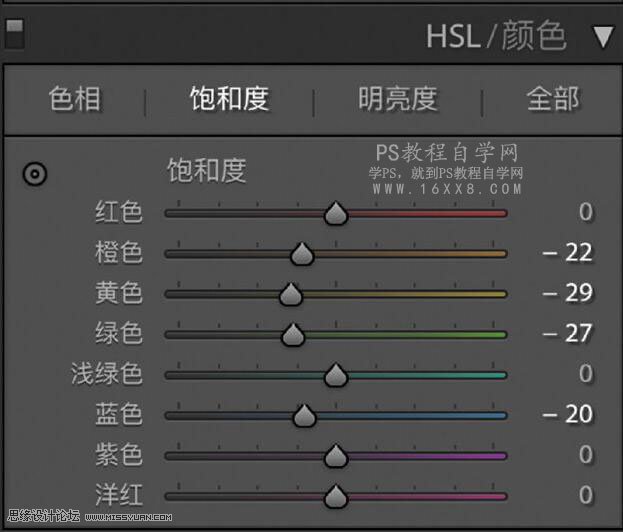The height and width of the screenshot is (532, 623).
Task: Click the 橙色 saturation slider handle
Action: point(302,254)
